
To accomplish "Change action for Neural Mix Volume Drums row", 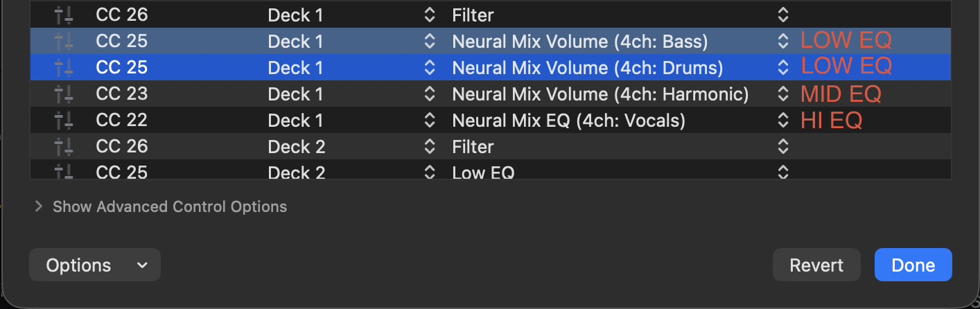I will [782, 68].
